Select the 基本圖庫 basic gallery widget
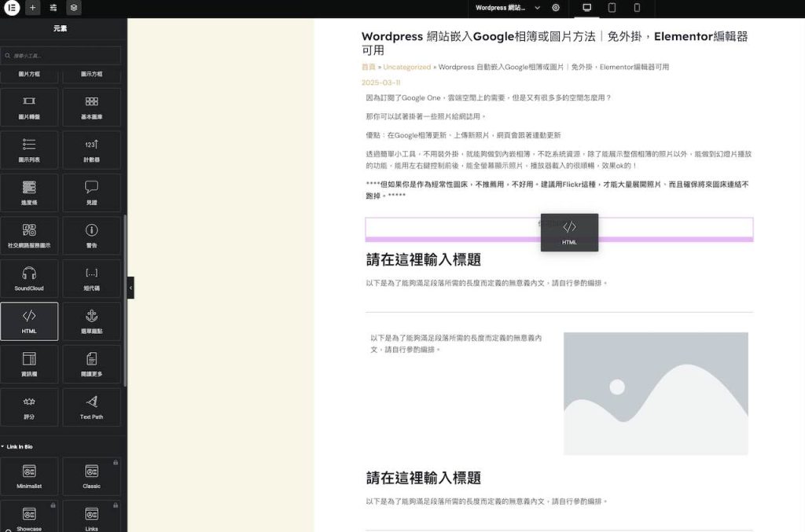Viewport: 805px width, 532px height. coord(92,107)
